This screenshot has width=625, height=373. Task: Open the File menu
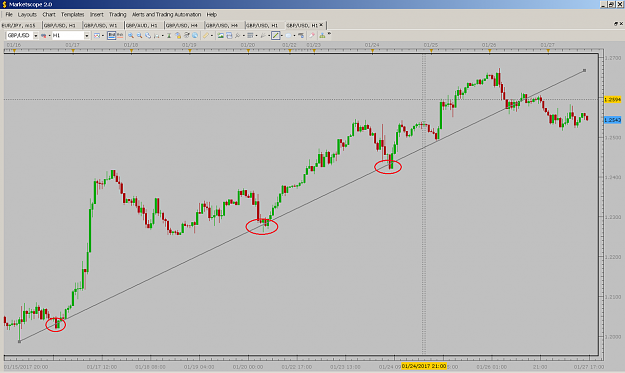point(9,14)
